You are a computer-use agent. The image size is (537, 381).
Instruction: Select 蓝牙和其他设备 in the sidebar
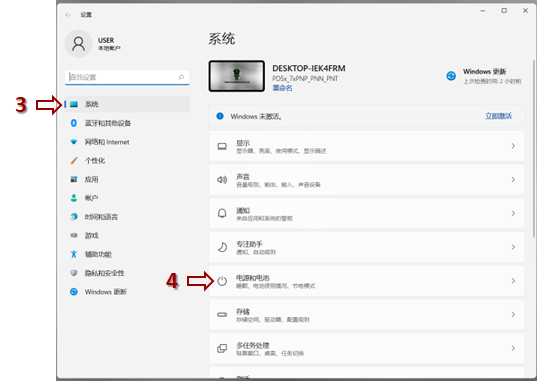tap(108, 123)
